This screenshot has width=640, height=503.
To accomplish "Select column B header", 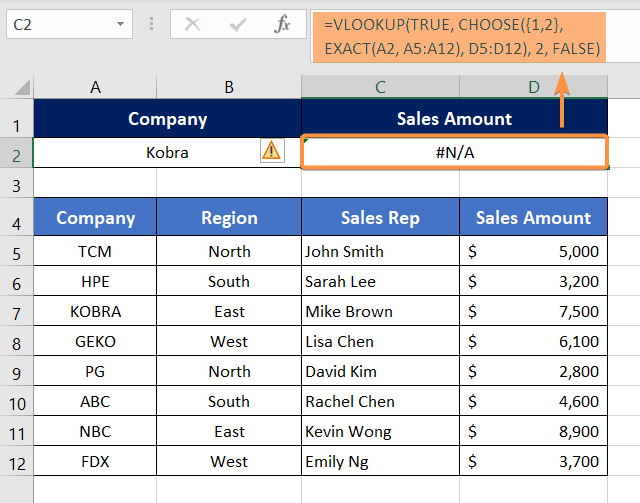I will [x=229, y=87].
